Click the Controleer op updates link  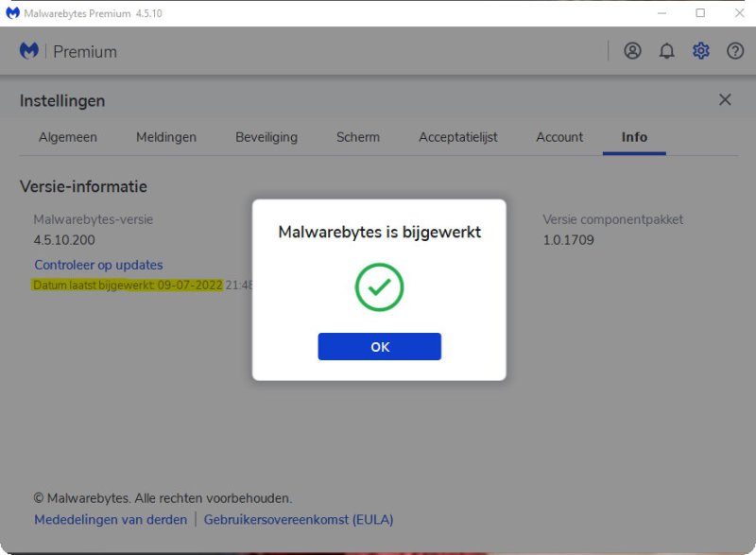pyautogui.click(x=98, y=265)
